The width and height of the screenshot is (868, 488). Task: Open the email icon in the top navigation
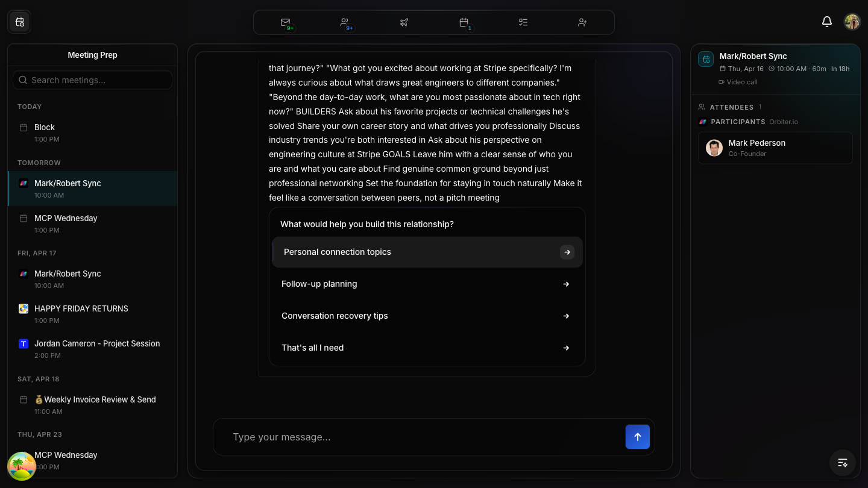pyautogui.click(x=285, y=22)
